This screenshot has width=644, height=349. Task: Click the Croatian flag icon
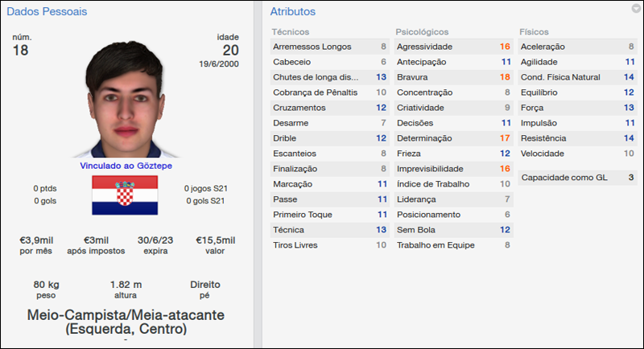point(124,195)
